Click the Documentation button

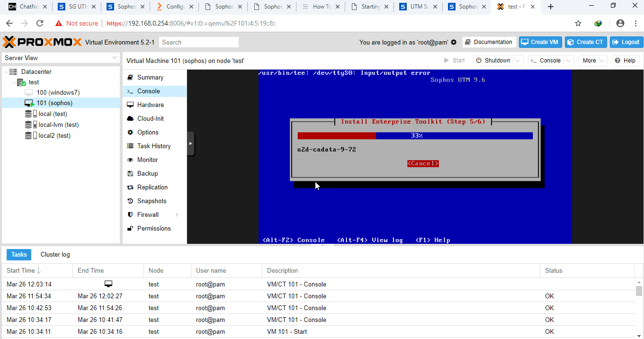pyautogui.click(x=489, y=42)
